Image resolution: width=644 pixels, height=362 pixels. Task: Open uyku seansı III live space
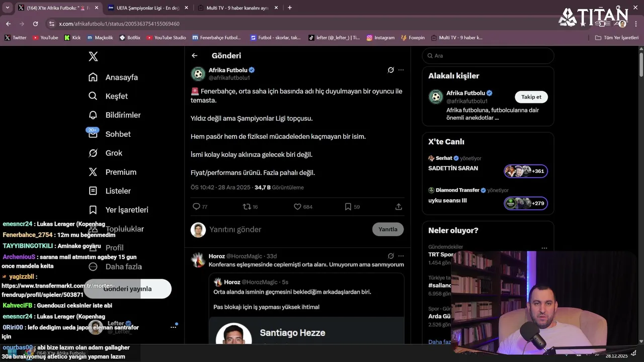tap(488, 200)
